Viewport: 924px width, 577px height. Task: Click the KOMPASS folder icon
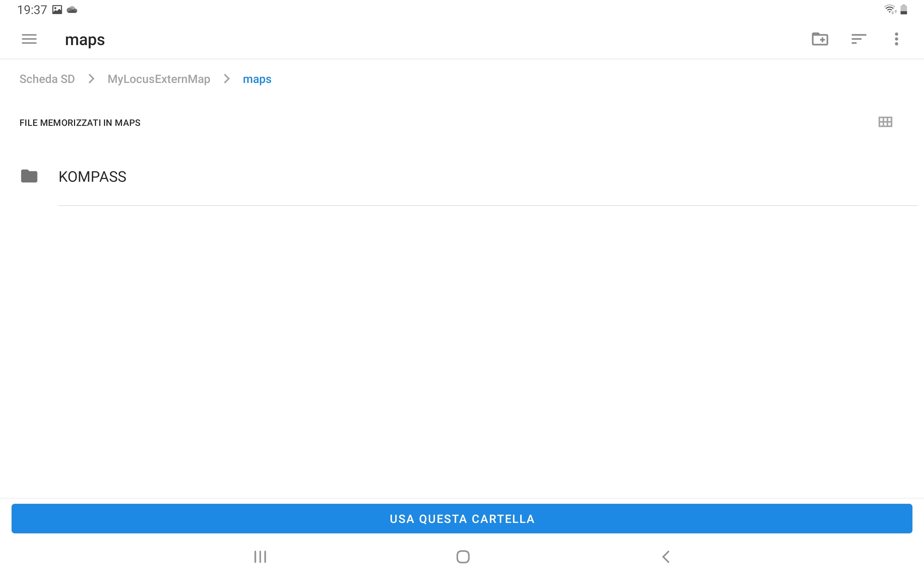click(29, 176)
